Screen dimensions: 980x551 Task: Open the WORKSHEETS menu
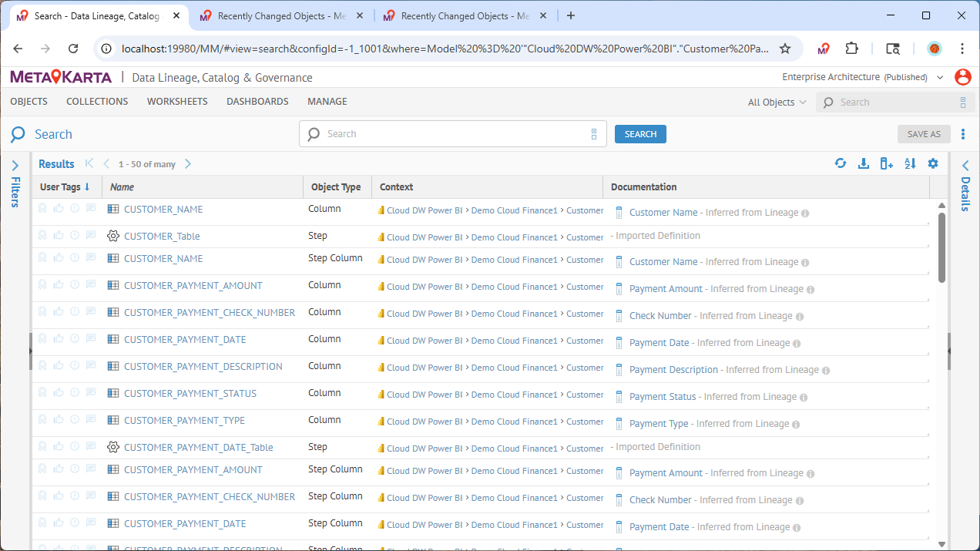(x=177, y=102)
